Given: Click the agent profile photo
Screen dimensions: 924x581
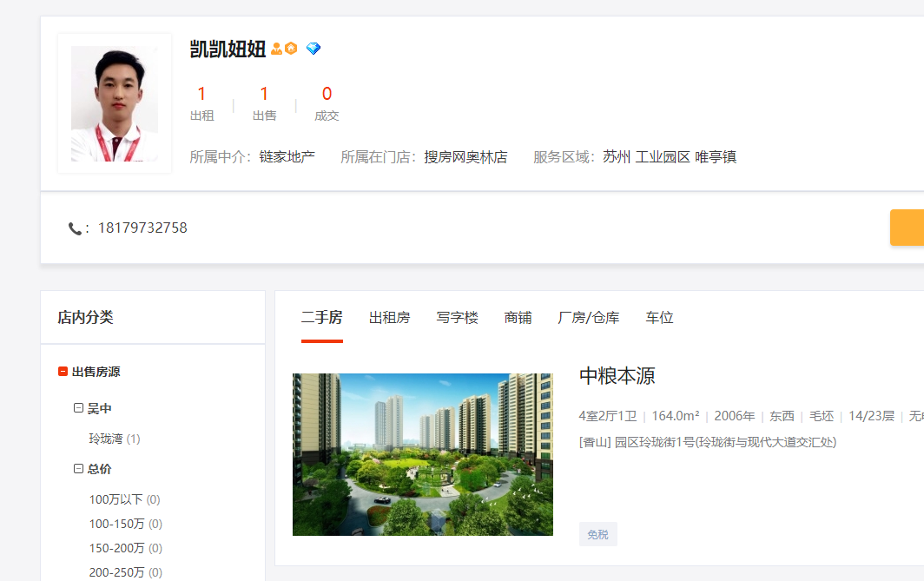Looking at the screenshot, I should tap(115, 103).
